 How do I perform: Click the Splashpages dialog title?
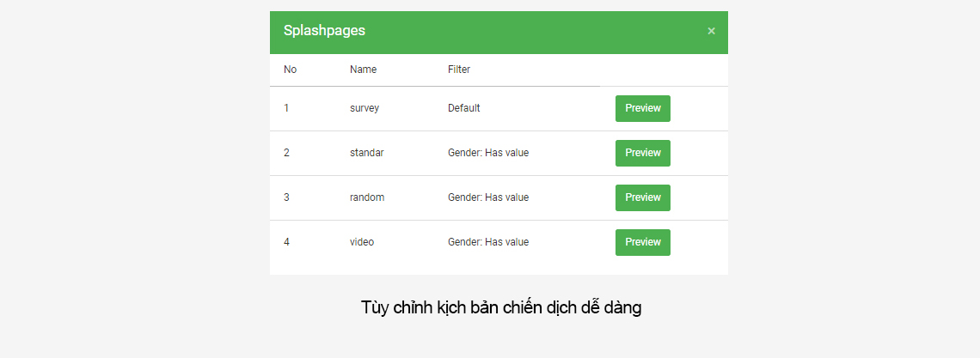324,31
